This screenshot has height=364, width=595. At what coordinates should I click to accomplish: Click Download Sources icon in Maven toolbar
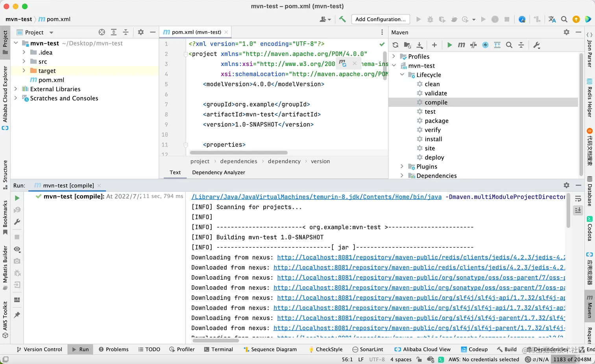tap(419, 45)
